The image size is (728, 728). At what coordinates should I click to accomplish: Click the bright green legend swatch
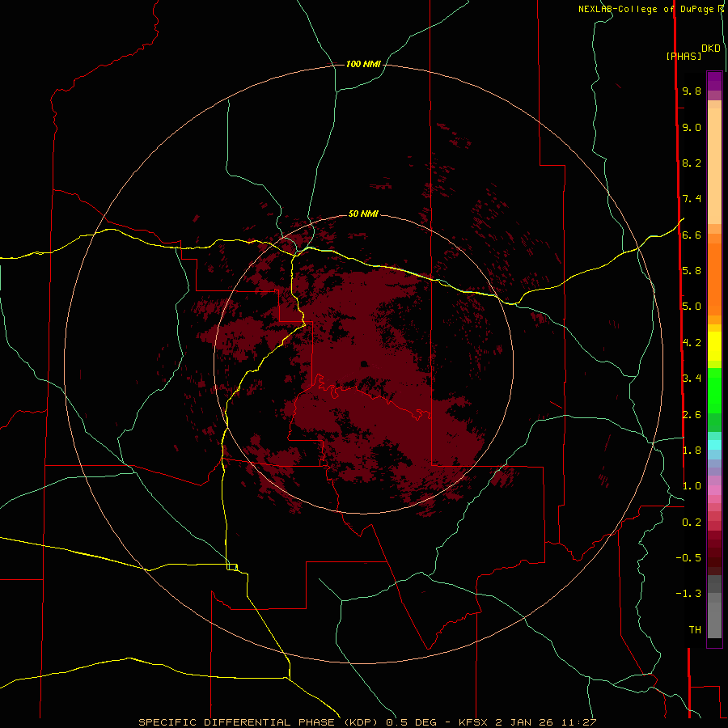point(714,390)
